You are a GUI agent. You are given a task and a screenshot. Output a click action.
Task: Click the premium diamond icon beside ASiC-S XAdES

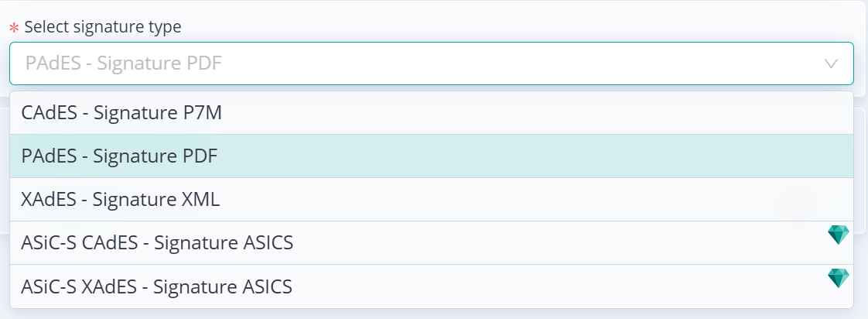point(838,278)
